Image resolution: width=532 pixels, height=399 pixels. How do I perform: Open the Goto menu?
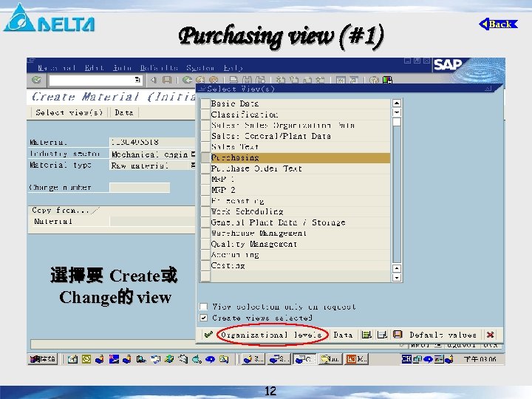[122, 68]
